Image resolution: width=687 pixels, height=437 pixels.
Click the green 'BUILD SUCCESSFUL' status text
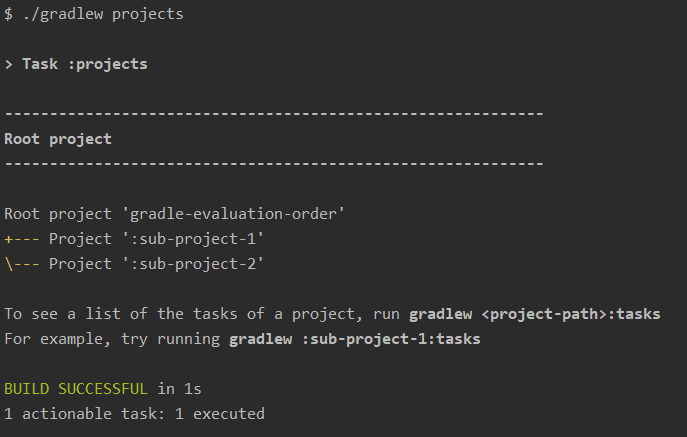75,388
